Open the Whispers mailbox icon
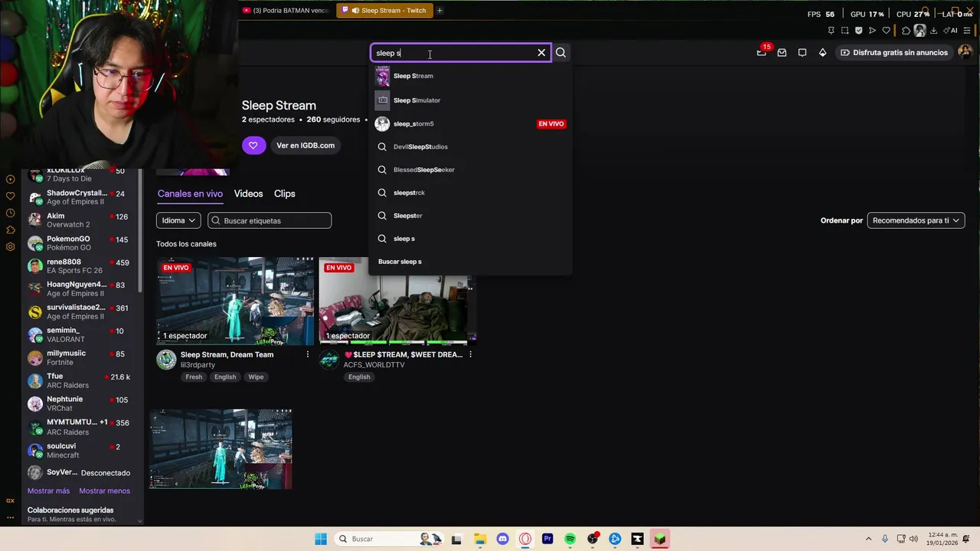980x551 pixels. coord(782,53)
